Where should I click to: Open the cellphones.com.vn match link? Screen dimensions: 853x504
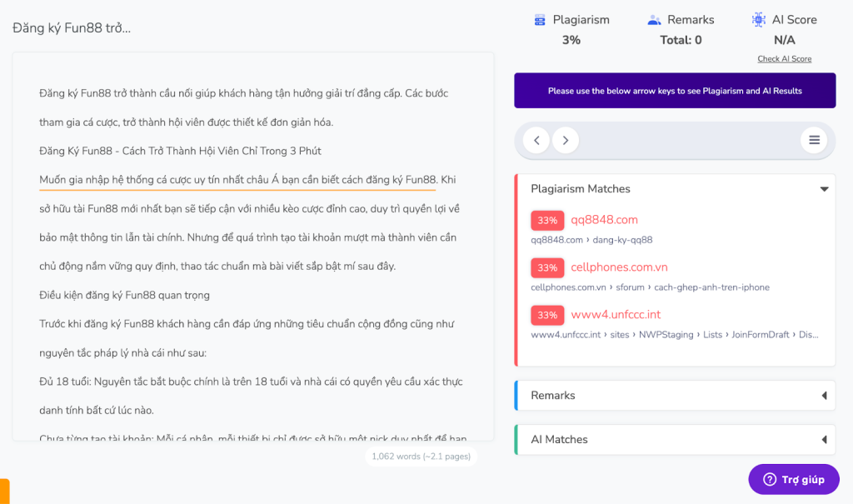coord(619,267)
